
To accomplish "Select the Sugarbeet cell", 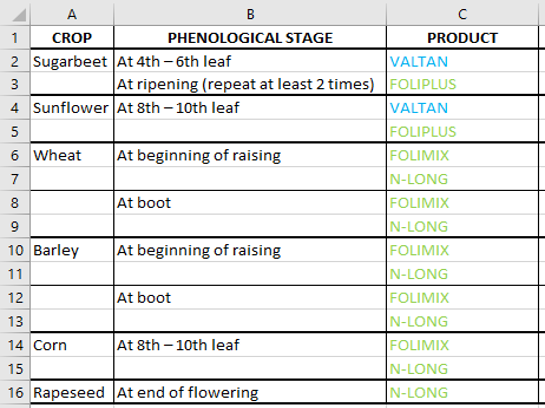I will point(72,61).
